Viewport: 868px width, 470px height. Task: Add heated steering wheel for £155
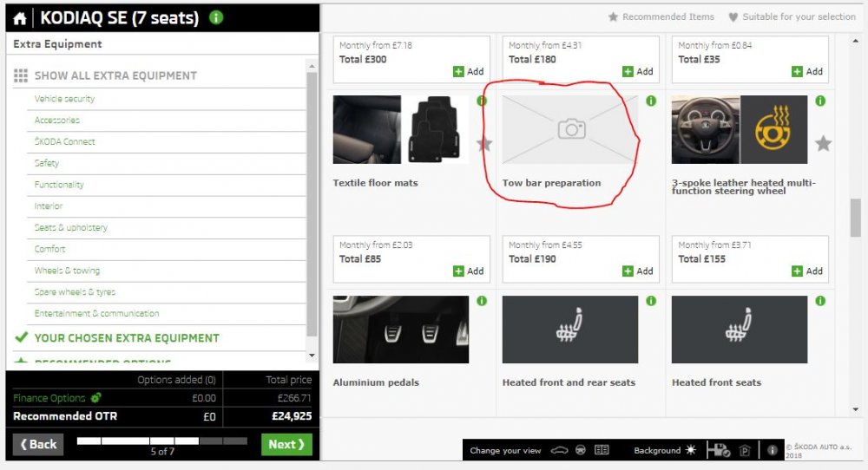point(807,271)
